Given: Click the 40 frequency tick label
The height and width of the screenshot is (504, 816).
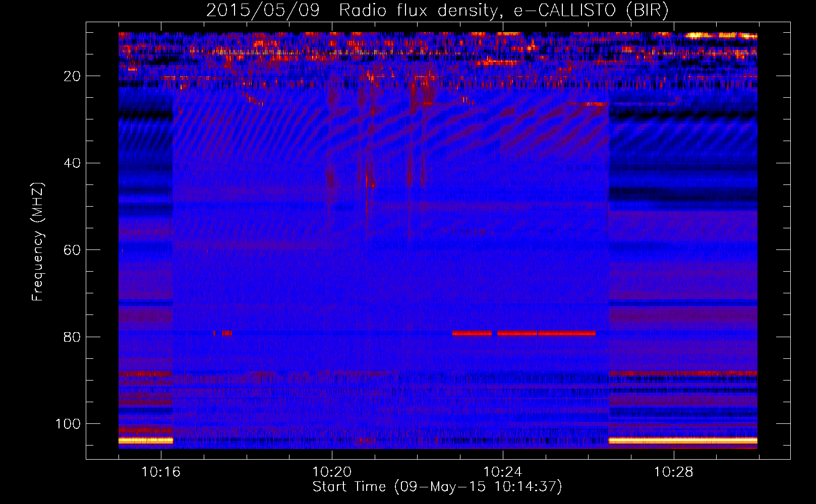Looking at the screenshot, I should (73, 163).
